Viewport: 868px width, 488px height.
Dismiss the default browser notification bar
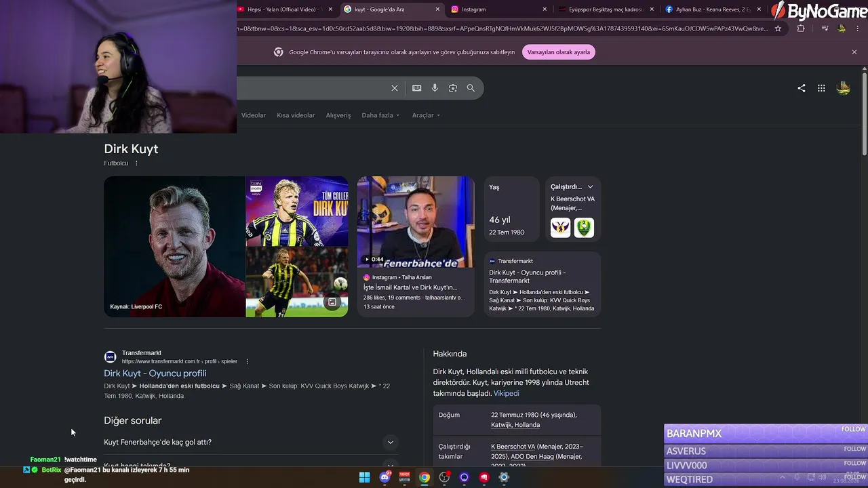tap(854, 52)
